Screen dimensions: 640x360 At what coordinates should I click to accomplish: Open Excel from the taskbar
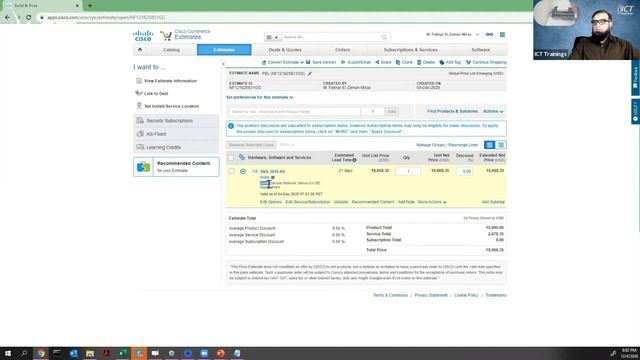[x=122, y=353]
